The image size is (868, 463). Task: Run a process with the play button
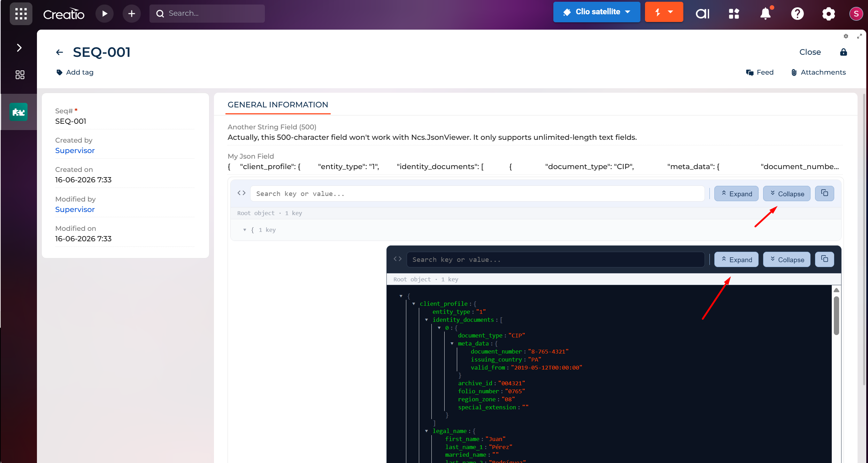tap(105, 14)
